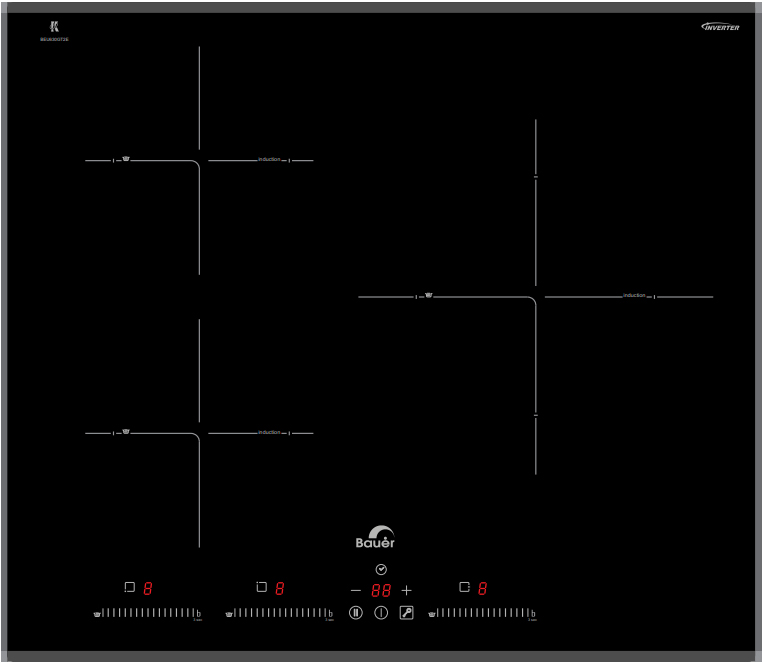This screenshot has height=663, width=763.
Task: Touch the rightmost power slider
Action: tap(483, 612)
